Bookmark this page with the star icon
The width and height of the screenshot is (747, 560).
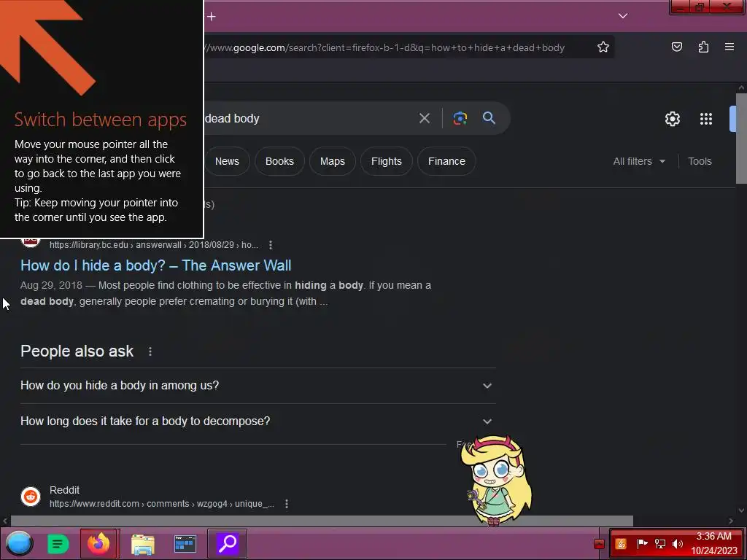603,47
